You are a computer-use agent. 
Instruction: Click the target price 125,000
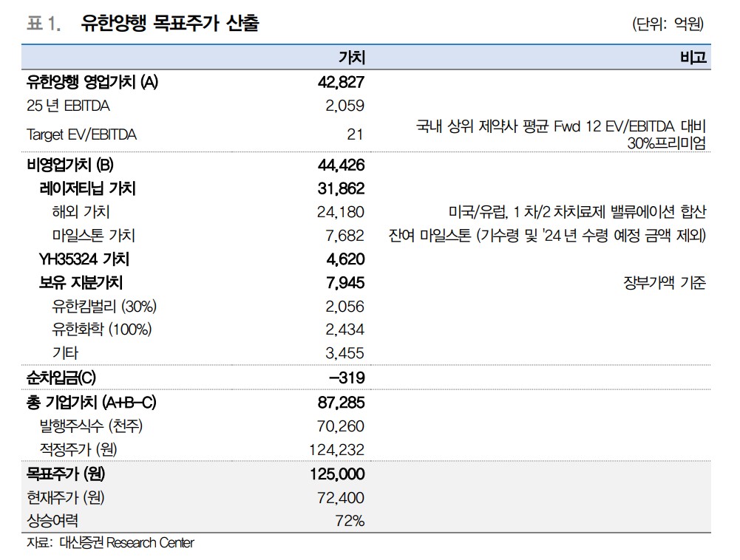337,474
